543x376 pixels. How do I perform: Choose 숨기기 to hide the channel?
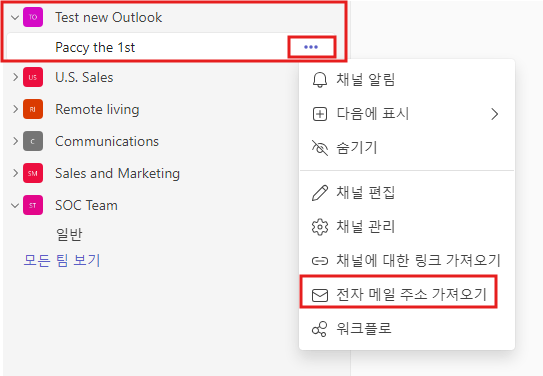pos(407,148)
